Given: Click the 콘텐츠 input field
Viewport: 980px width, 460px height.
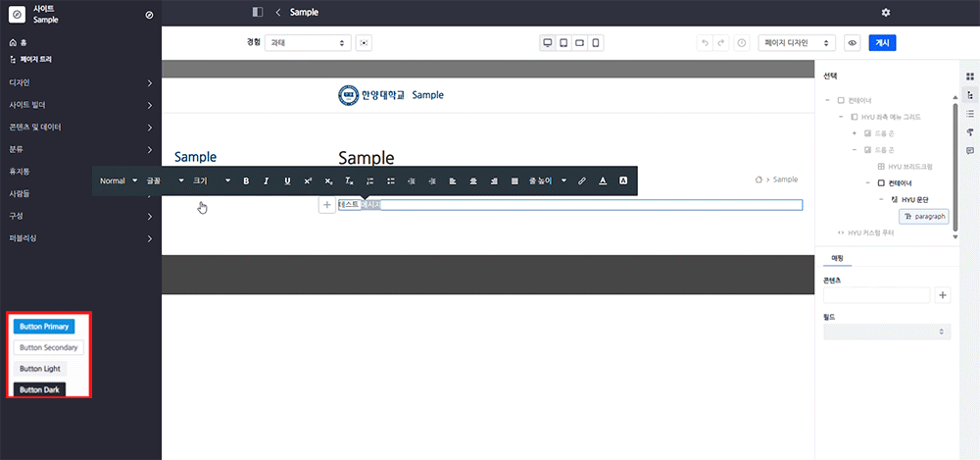Looking at the screenshot, I should coord(876,294).
